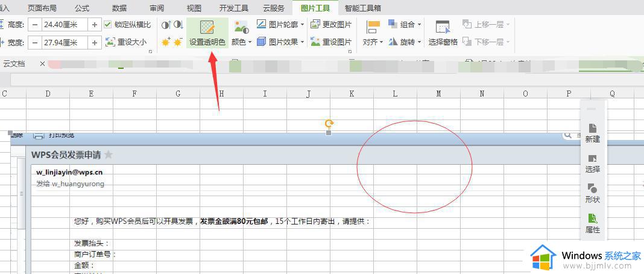
Task: Click 选择 in the floating side panel
Action: [592, 164]
